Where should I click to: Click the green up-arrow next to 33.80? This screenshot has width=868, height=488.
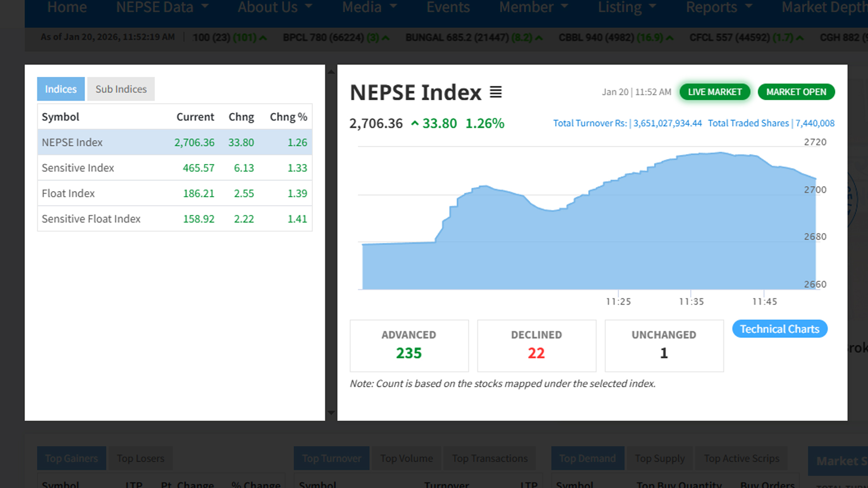click(415, 123)
